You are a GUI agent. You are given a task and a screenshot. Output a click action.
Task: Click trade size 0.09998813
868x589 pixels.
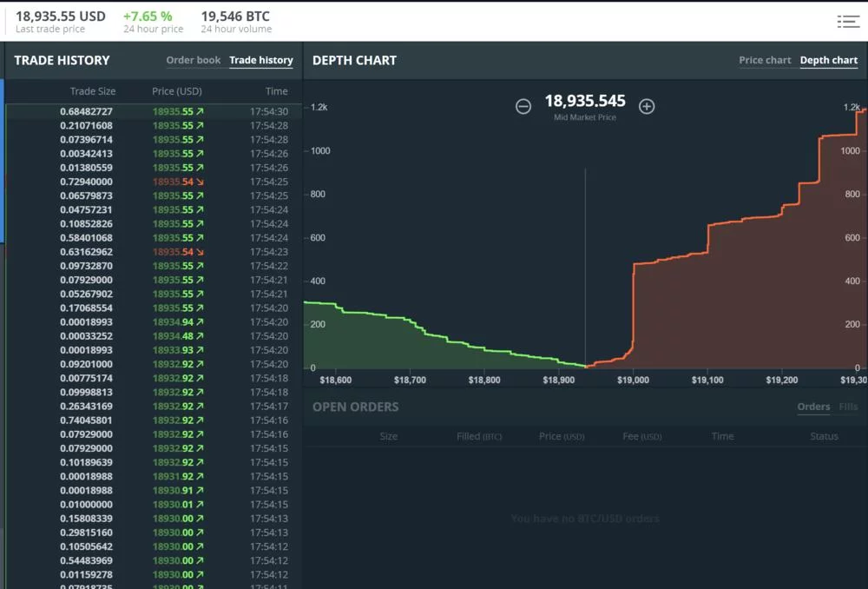tap(86, 393)
